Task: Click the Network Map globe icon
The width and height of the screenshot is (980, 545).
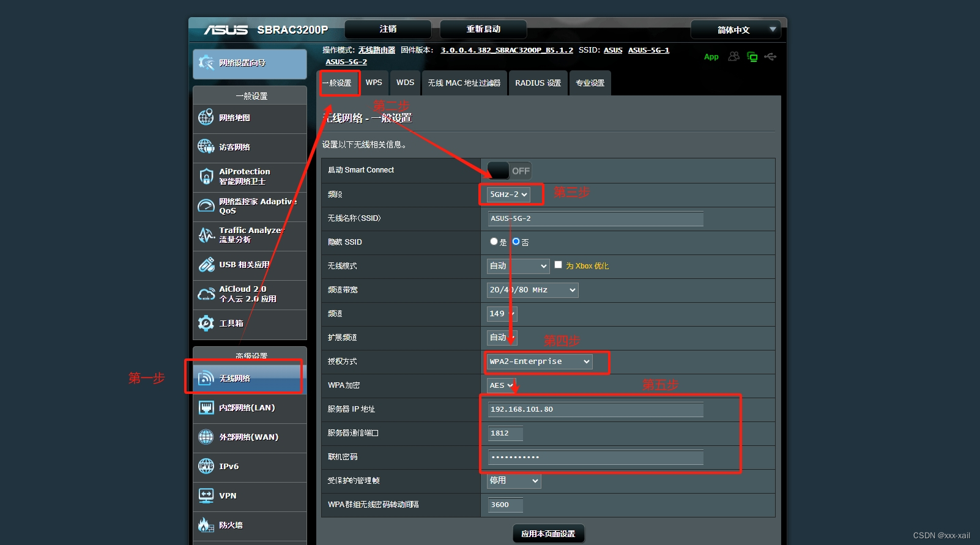Action: coord(206,117)
